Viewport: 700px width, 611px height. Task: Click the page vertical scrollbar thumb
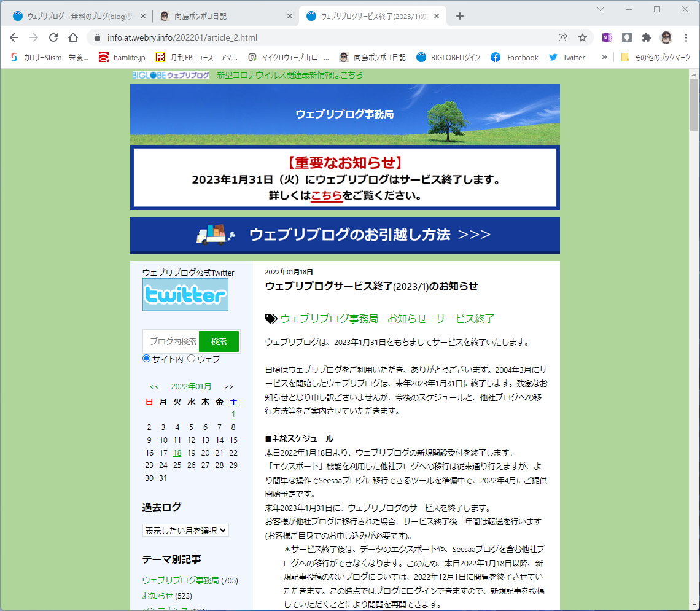694,106
